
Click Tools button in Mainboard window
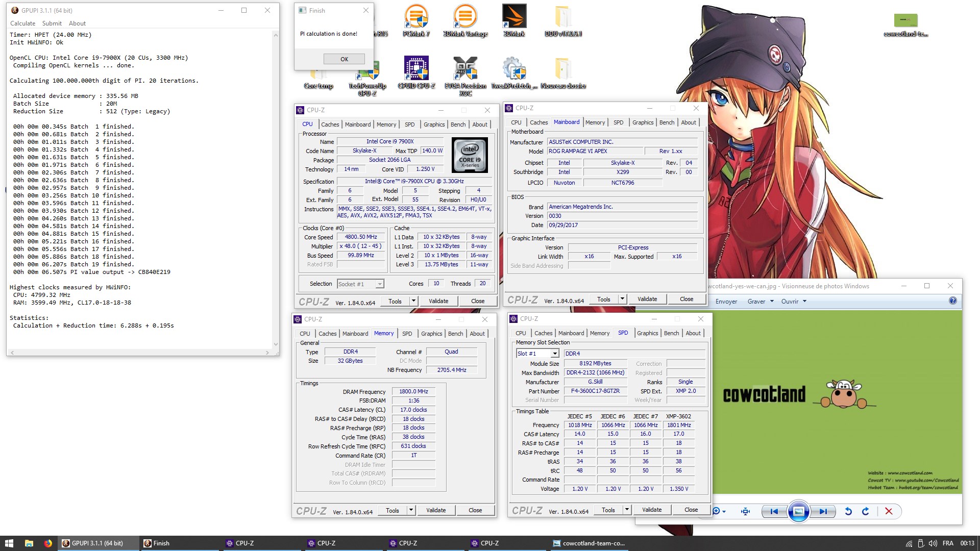[x=604, y=299]
